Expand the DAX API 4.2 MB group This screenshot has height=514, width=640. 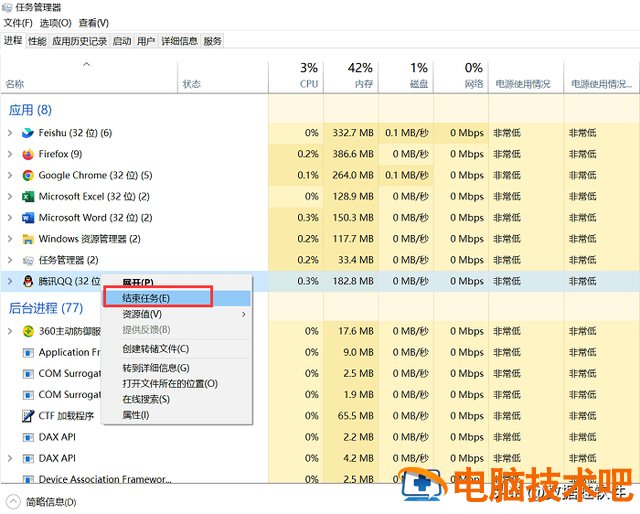point(10,459)
